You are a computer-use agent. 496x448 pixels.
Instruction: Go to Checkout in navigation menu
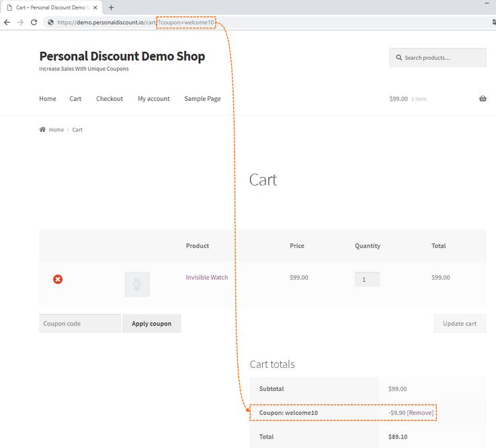coord(110,98)
